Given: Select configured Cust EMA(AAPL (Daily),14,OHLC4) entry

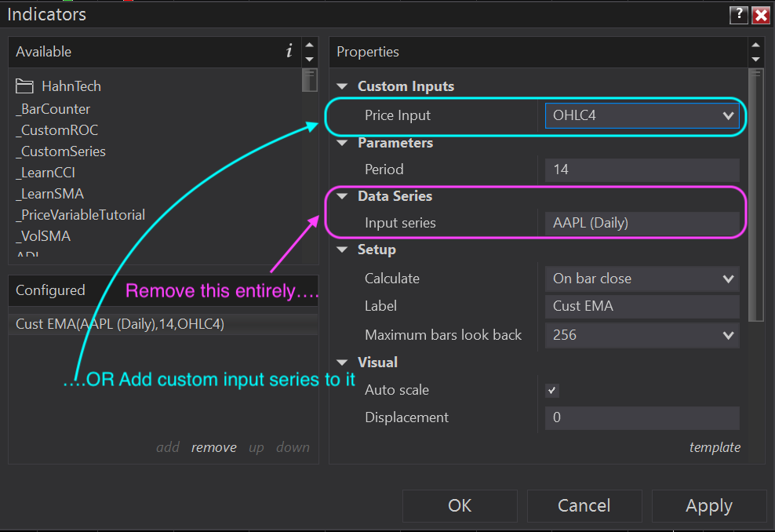Looking at the screenshot, I should (163, 324).
